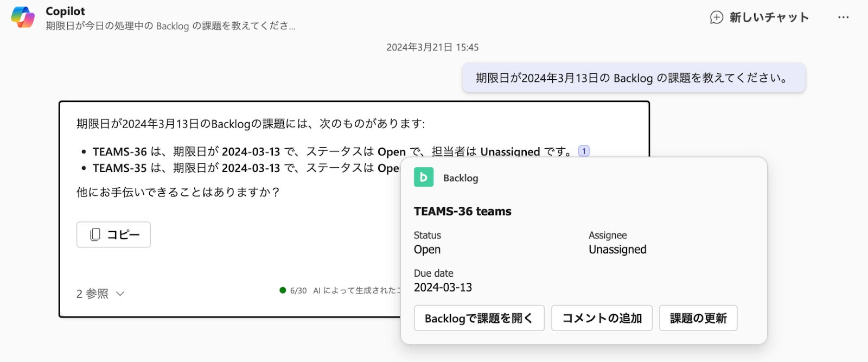Viewport: 868px width, 362px height.
Task: Click the TEAMS-36 teams card title
Action: 462,211
